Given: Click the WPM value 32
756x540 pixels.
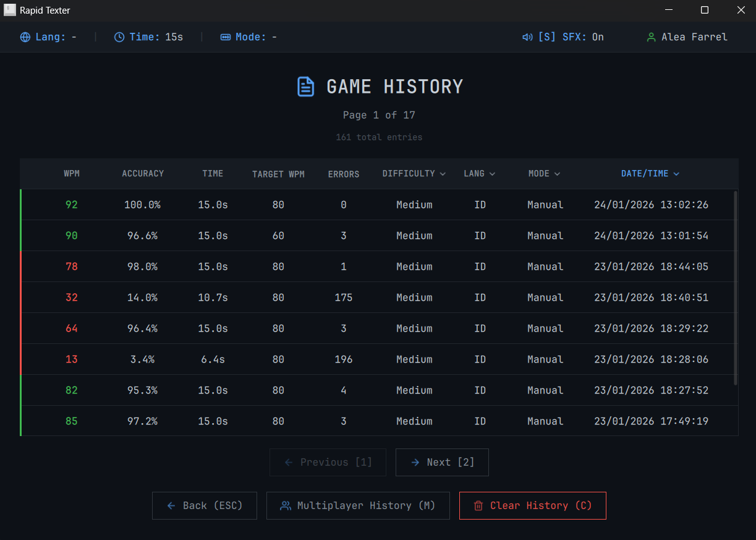Looking at the screenshot, I should 72,298.
